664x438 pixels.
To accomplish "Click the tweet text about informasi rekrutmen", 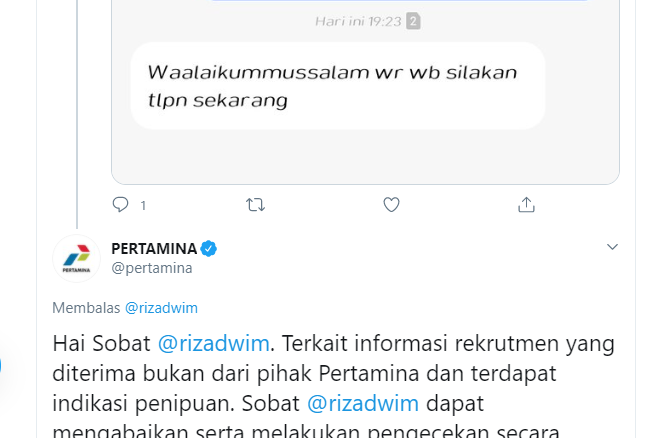I will [x=333, y=385].
